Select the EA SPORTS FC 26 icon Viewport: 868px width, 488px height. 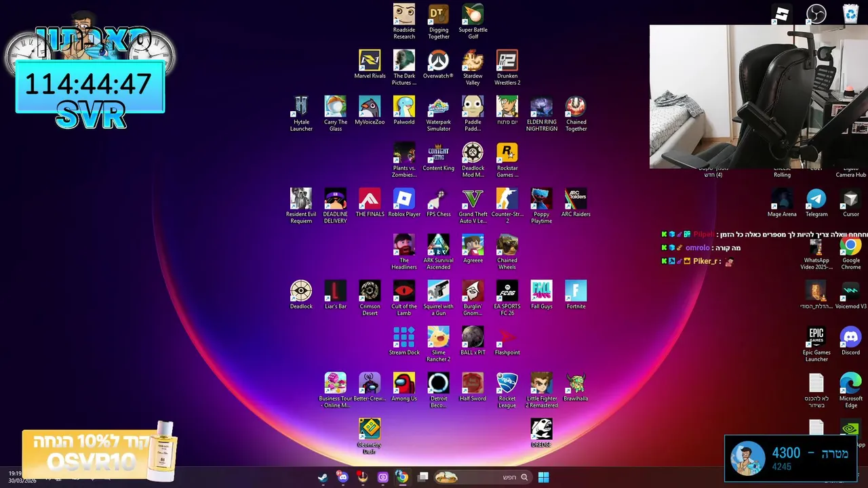pyautogui.click(x=507, y=291)
